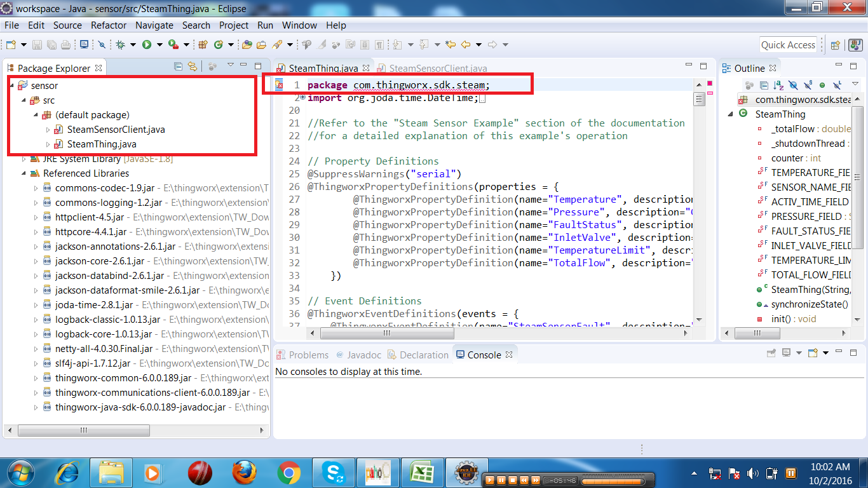
Task: Switch to the Javadoc tab
Action: tap(359, 355)
